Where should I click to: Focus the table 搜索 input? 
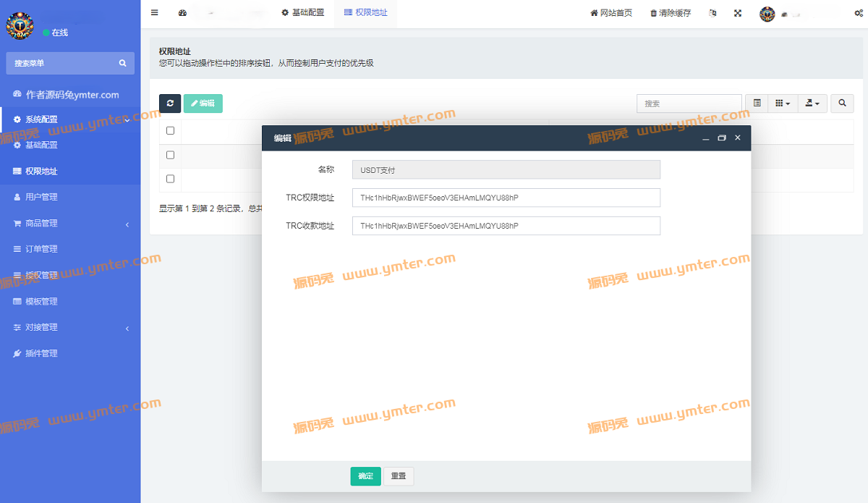689,103
